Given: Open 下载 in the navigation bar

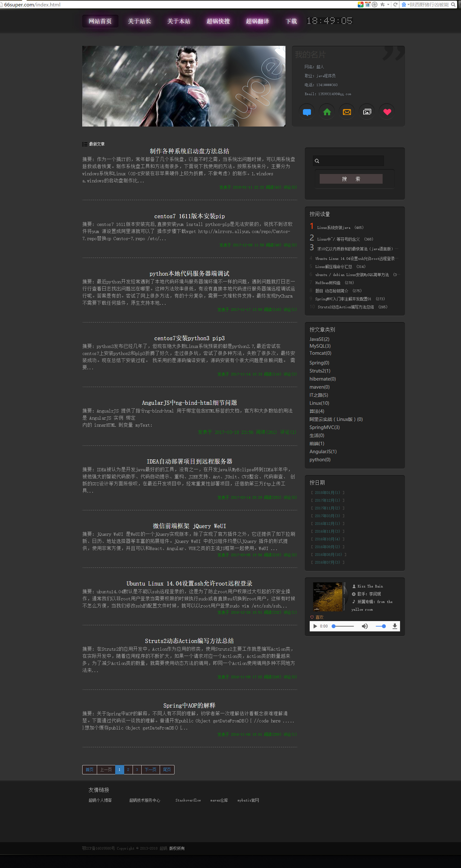Looking at the screenshot, I should tap(291, 21).
